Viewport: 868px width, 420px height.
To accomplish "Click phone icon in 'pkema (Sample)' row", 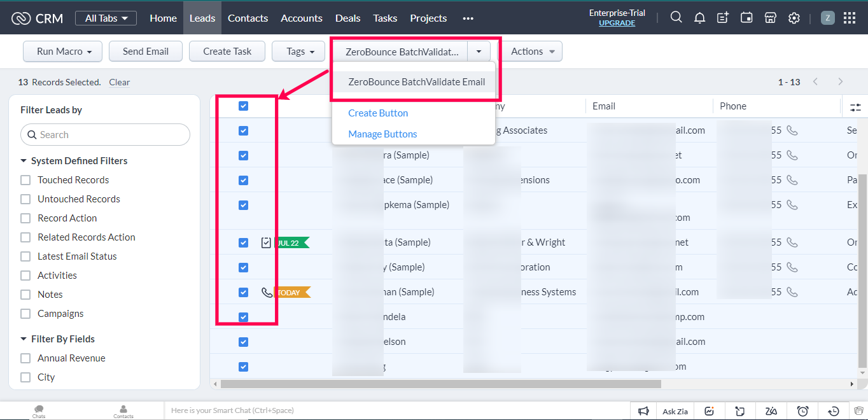I will tap(792, 204).
